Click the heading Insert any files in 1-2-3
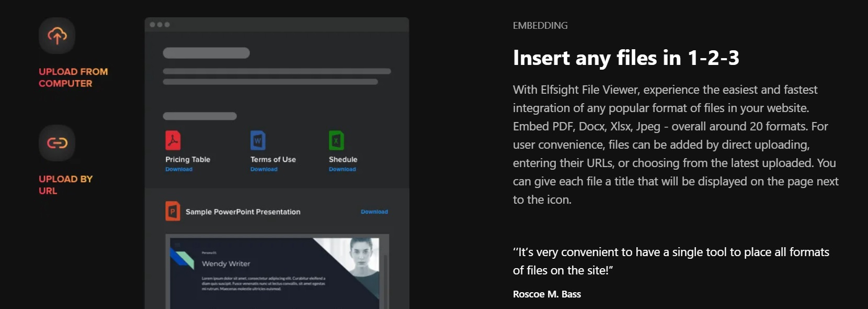 pyautogui.click(x=626, y=58)
